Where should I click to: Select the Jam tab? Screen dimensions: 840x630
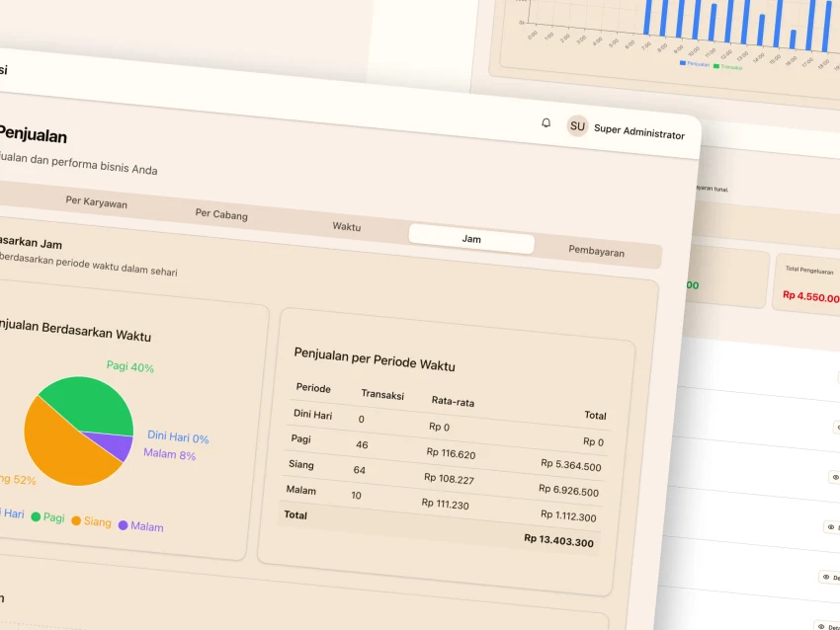point(471,239)
